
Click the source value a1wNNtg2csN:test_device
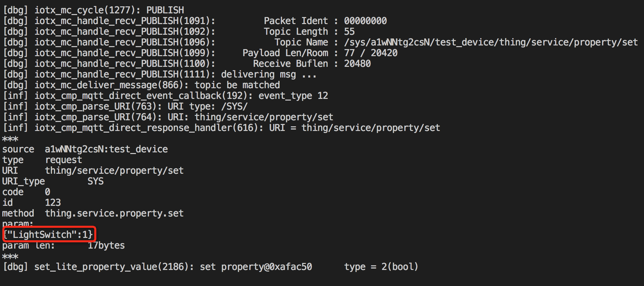107,149
